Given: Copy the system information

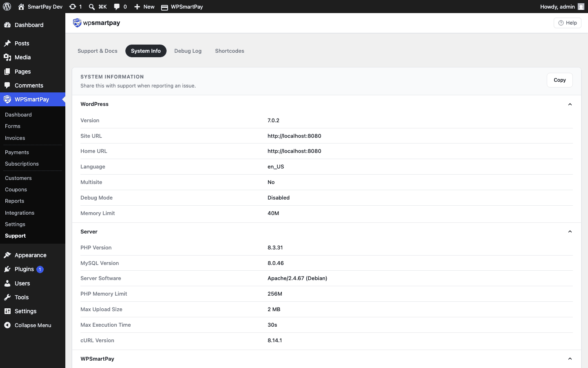Looking at the screenshot, I should 559,80.
